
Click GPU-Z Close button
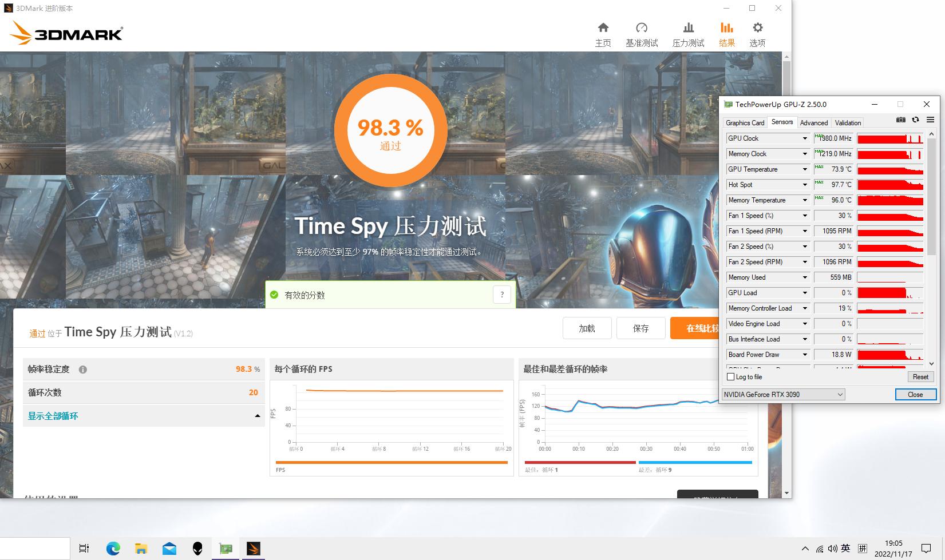(915, 394)
